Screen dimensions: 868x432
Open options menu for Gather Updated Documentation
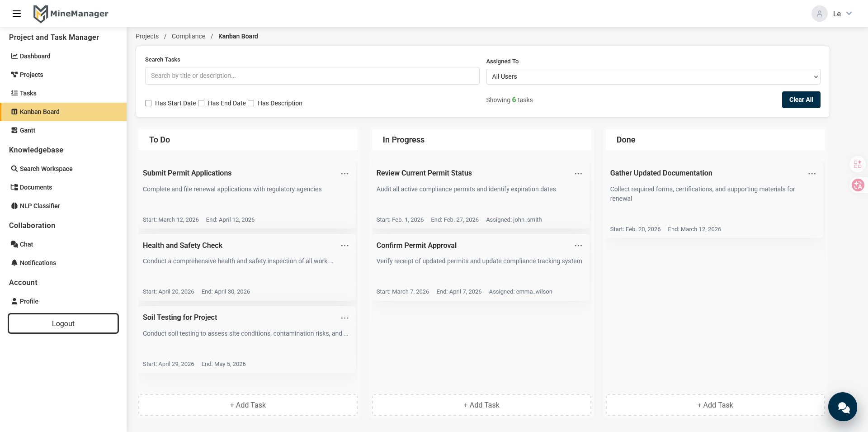pyautogui.click(x=812, y=174)
